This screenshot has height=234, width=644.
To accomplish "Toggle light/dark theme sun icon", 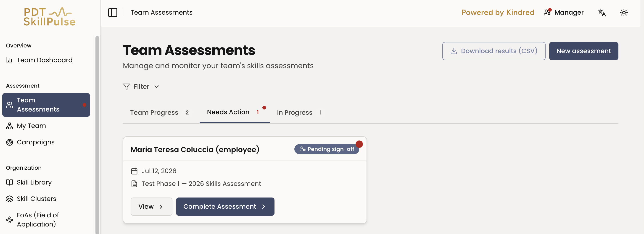I will (x=624, y=13).
